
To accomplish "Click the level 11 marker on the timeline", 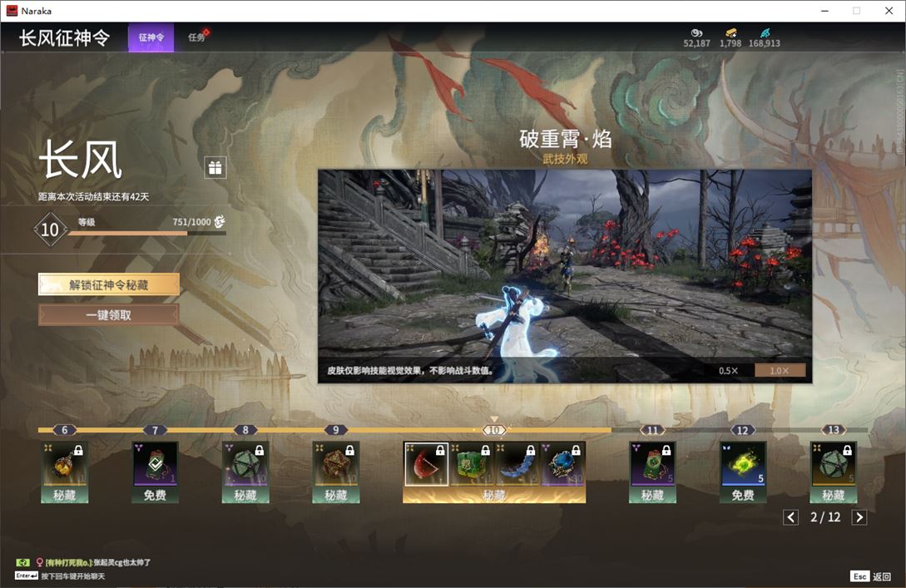I will pos(652,430).
